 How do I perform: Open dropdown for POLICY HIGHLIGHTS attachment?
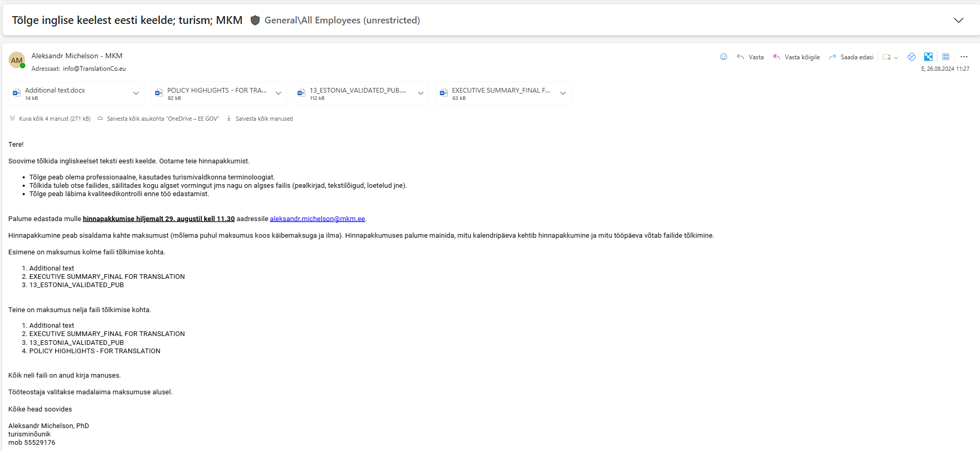tap(279, 94)
